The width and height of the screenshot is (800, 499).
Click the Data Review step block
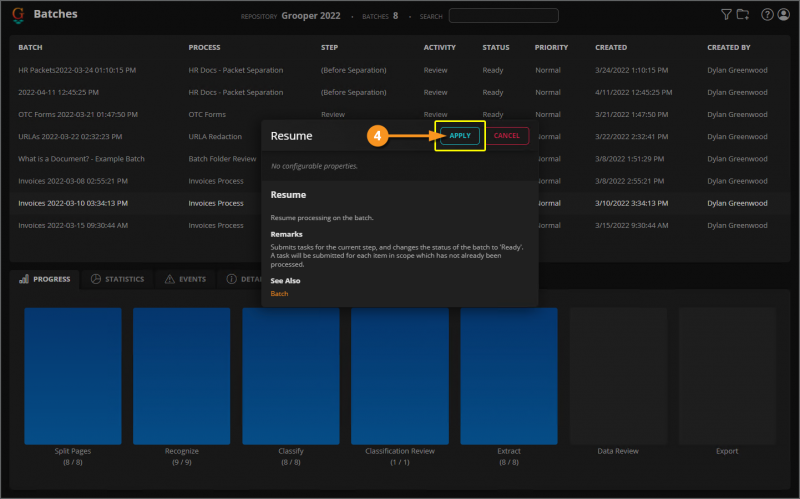tap(618, 375)
